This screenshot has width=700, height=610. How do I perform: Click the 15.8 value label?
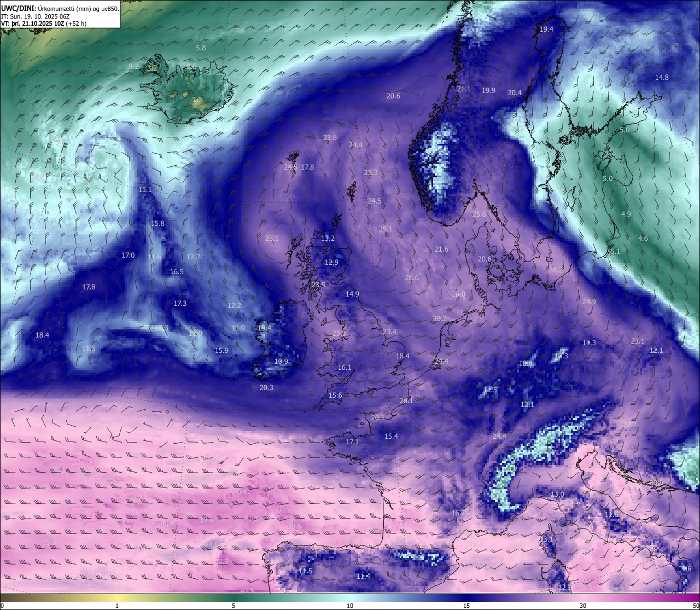click(157, 224)
